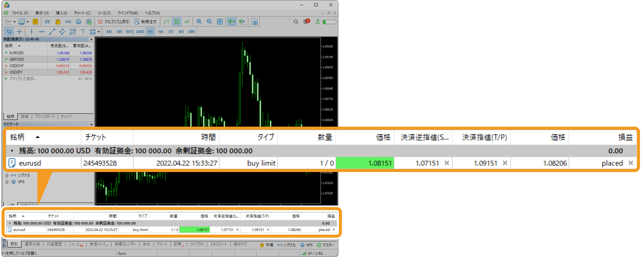
Task: Switch chart to bar chart mode
Action: click(x=167, y=22)
